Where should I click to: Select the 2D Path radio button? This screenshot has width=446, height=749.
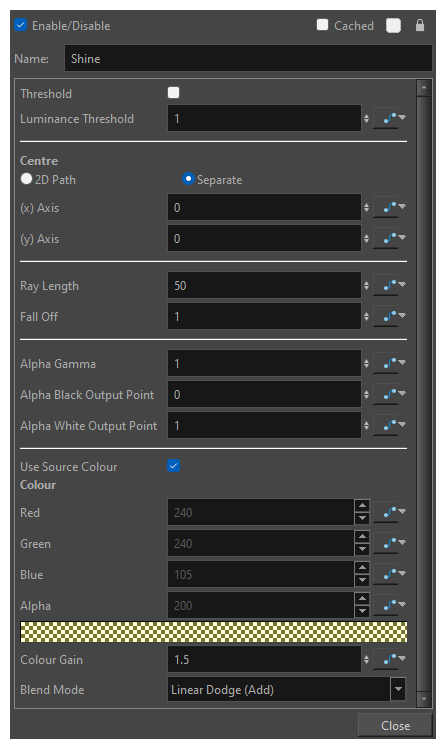coord(26,179)
